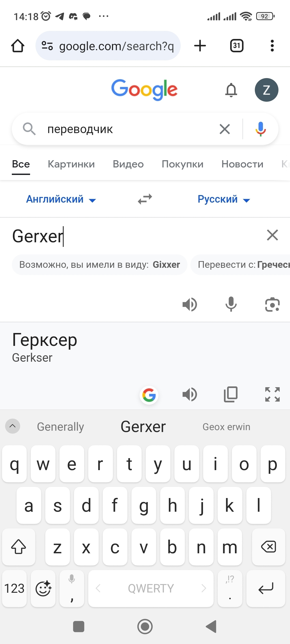Listen to source text pronunciation
290x644 pixels.
[190, 305]
